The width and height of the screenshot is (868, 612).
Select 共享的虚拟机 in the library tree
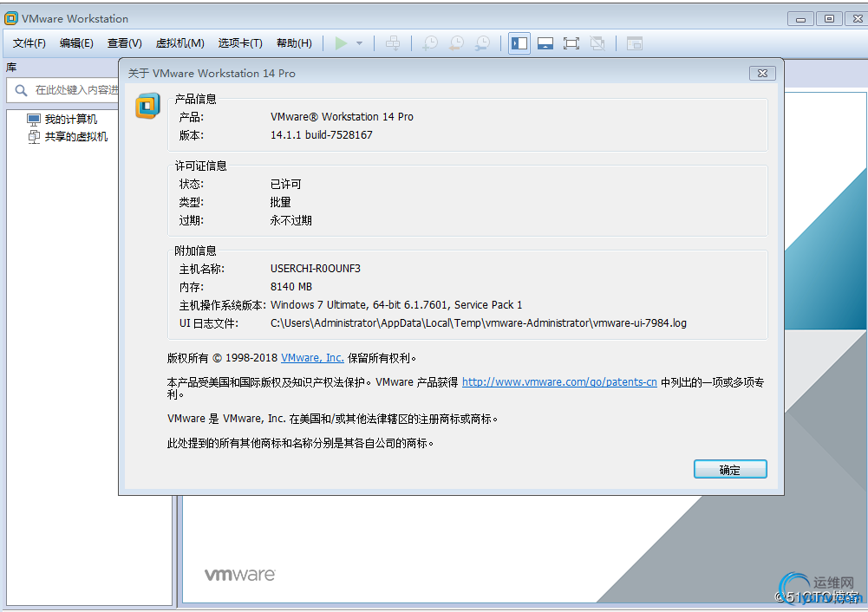click(x=75, y=137)
